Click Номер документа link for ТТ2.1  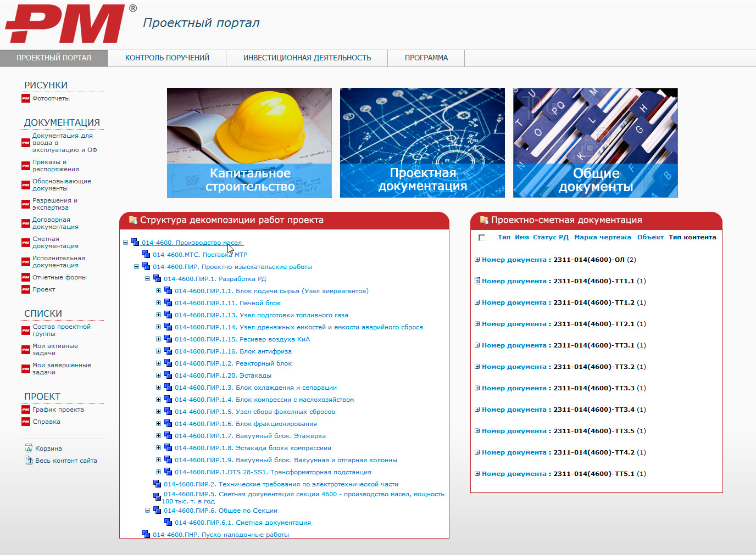[x=514, y=324]
